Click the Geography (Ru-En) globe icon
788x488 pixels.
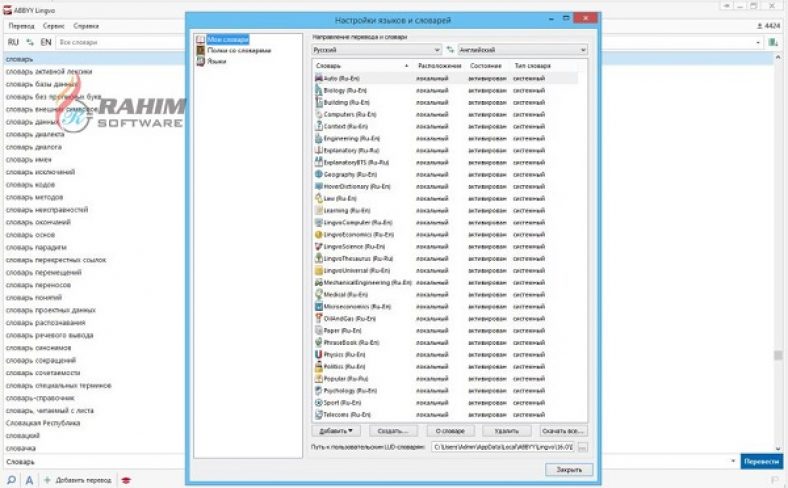click(x=318, y=174)
